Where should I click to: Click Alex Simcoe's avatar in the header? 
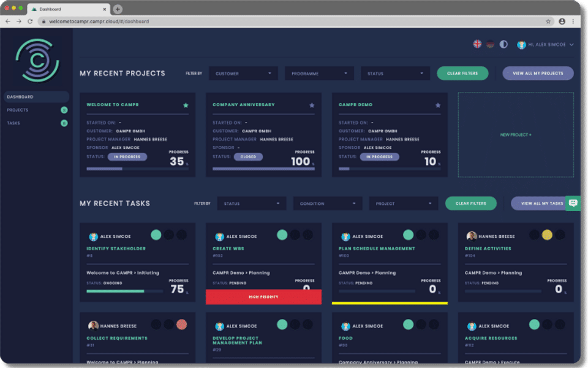[521, 45]
